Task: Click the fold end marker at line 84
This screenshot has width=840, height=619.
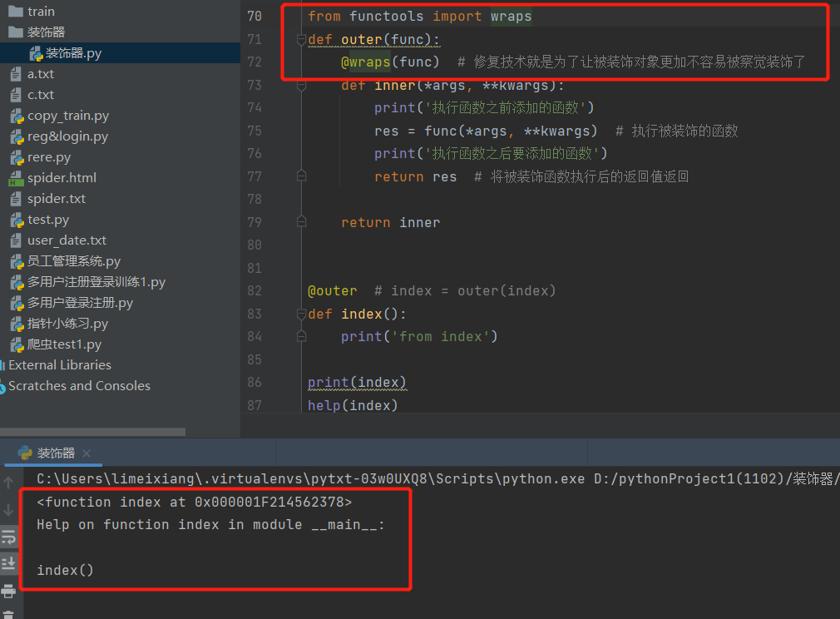Action: 301,337
